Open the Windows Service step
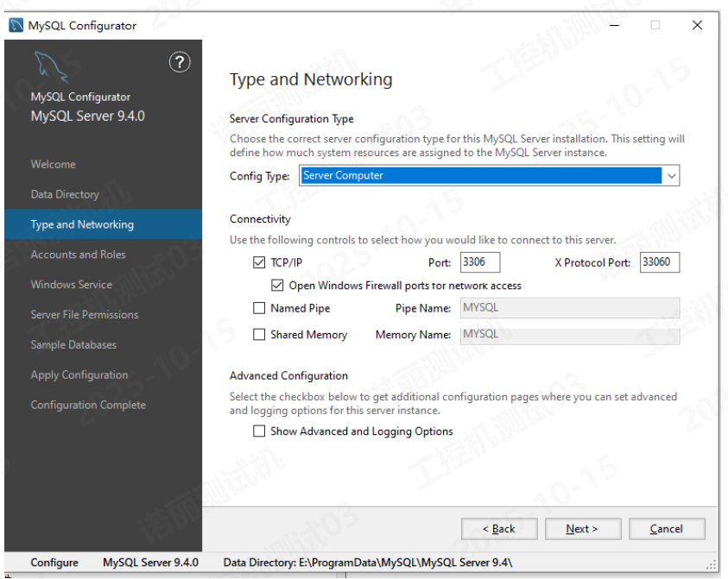This screenshot has height=579, width=728. (72, 285)
